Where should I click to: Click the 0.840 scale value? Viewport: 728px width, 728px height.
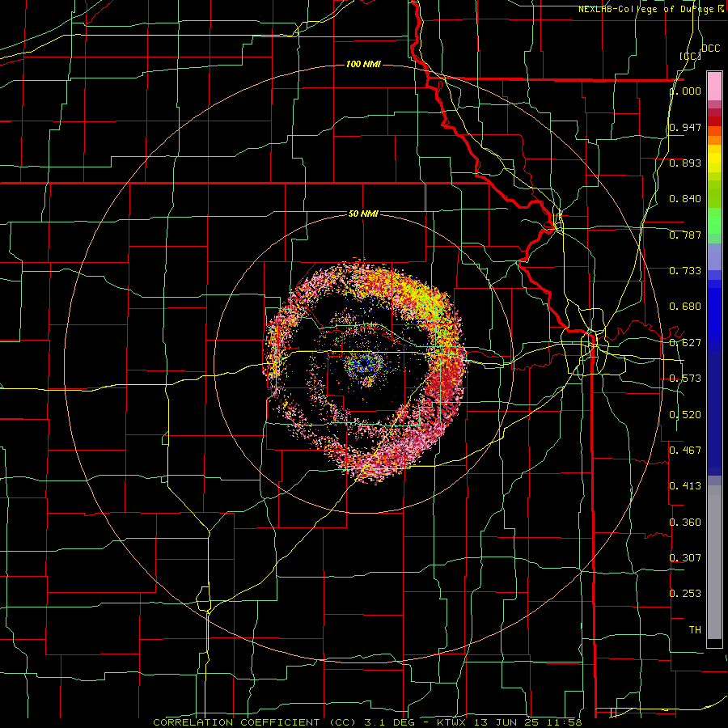685,199
